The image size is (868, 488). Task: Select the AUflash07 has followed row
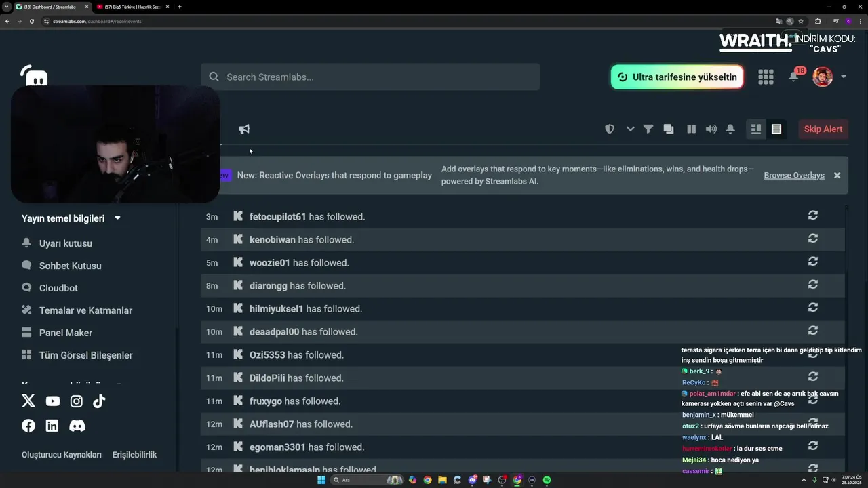click(523, 424)
